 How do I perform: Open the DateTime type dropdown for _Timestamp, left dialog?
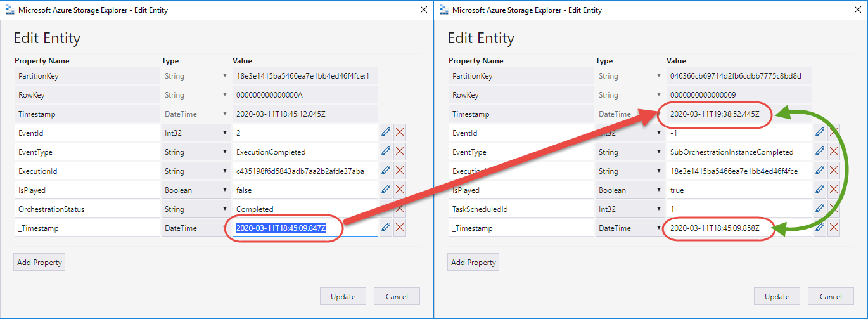[x=196, y=228]
